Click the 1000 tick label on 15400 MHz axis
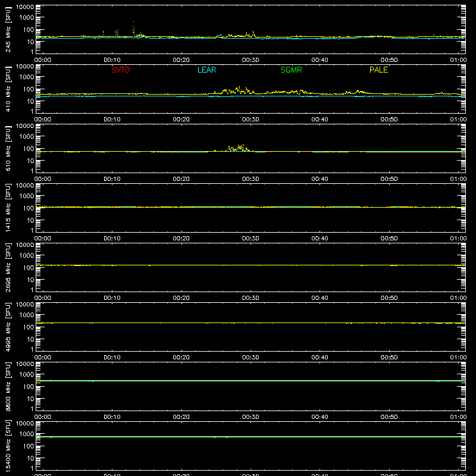 [27, 434]
